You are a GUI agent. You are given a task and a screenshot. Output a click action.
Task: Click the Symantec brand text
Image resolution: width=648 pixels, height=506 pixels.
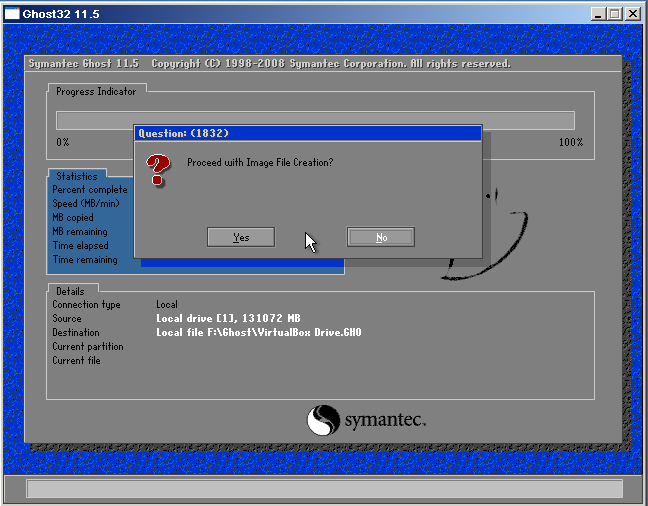click(386, 420)
